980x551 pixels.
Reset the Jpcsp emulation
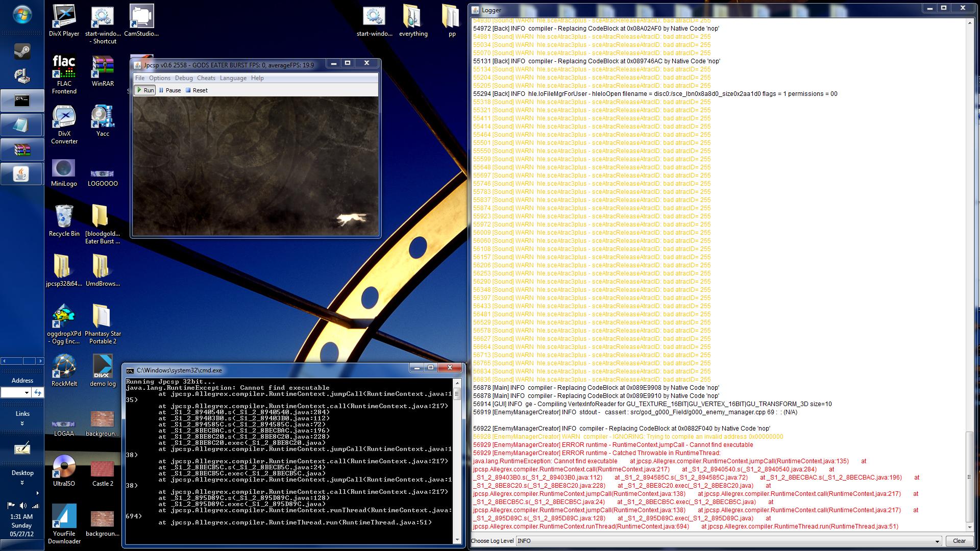pos(197,90)
